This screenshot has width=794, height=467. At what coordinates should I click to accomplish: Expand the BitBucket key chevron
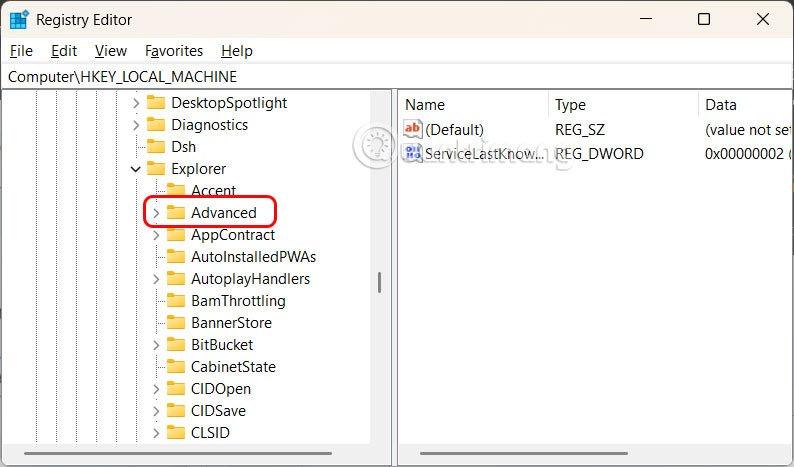tap(156, 345)
